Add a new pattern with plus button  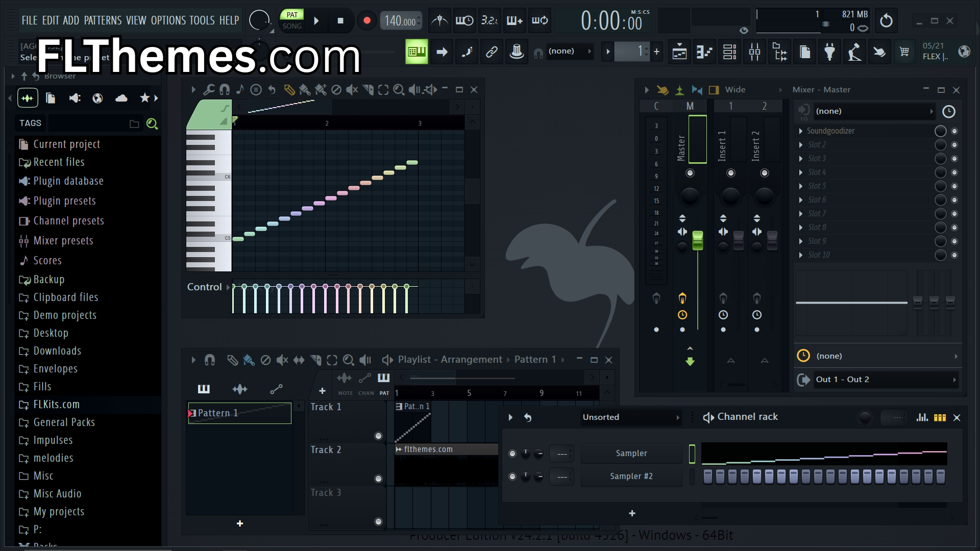coord(240,524)
